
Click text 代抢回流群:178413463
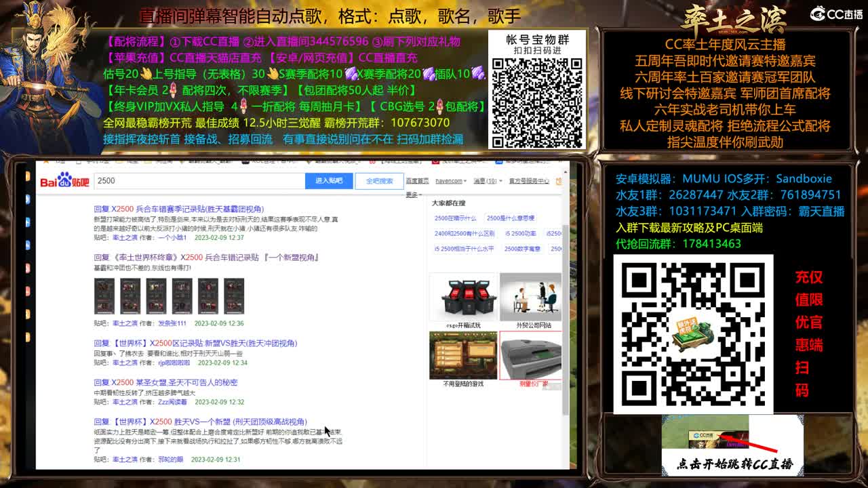(678, 243)
